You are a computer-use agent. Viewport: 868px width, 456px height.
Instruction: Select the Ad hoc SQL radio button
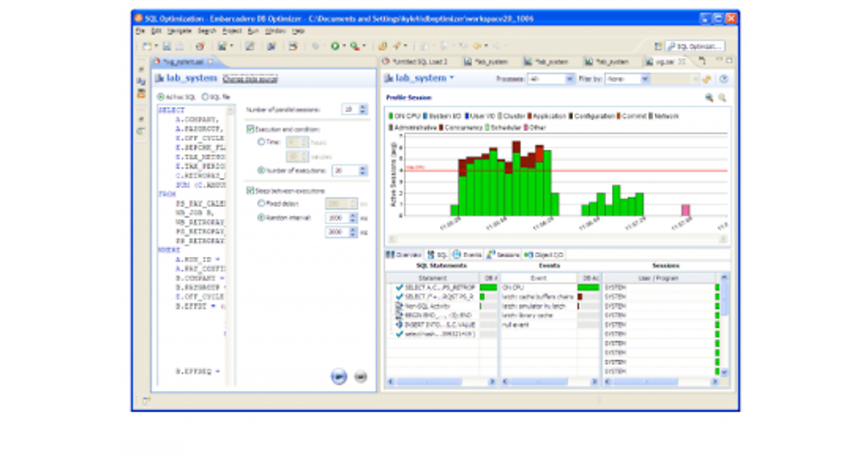(x=161, y=96)
